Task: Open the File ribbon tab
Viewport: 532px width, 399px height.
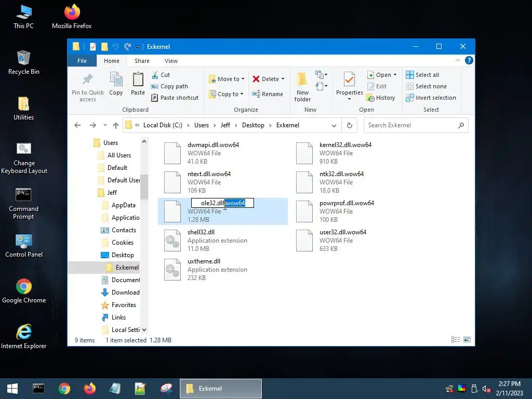Action: (82, 61)
